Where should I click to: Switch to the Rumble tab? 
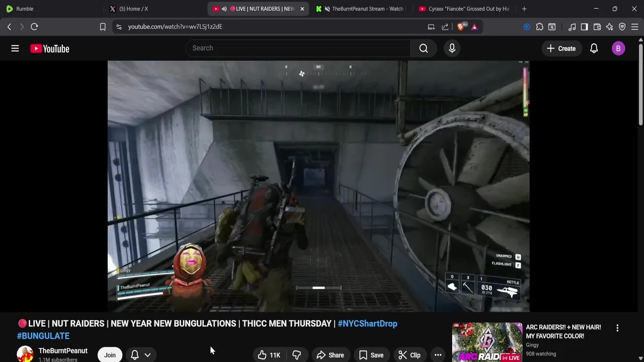click(x=51, y=9)
